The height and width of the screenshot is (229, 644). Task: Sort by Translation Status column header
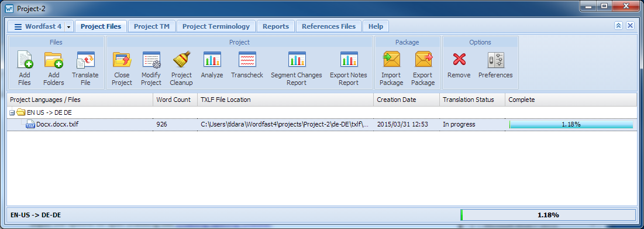pos(472,100)
